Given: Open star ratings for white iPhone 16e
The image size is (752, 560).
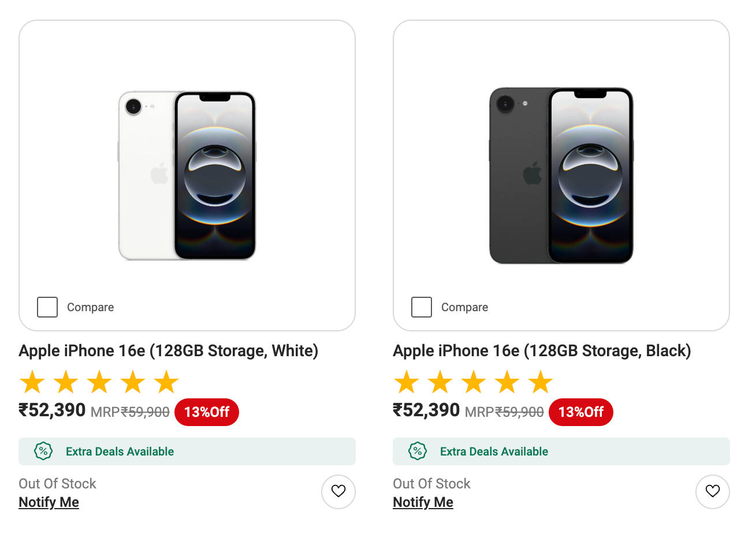Looking at the screenshot, I should (x=99, y=382).
